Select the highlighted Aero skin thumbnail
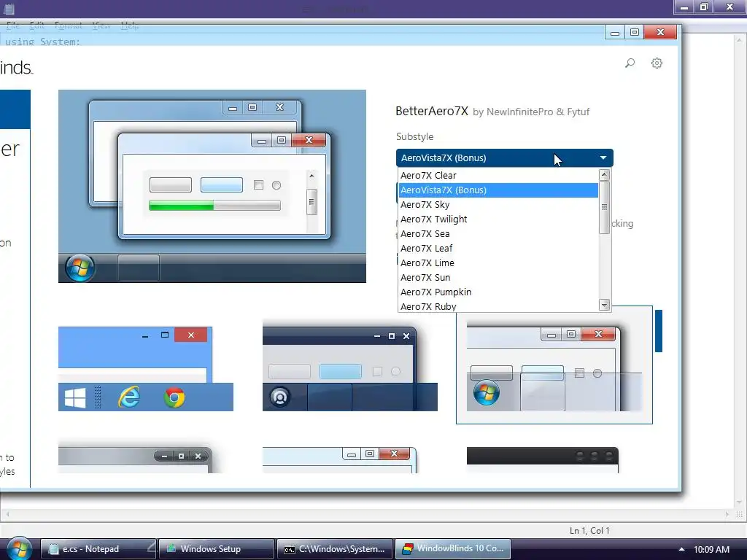The height and width of the screenshot is (560, 747). click(554, 365)
